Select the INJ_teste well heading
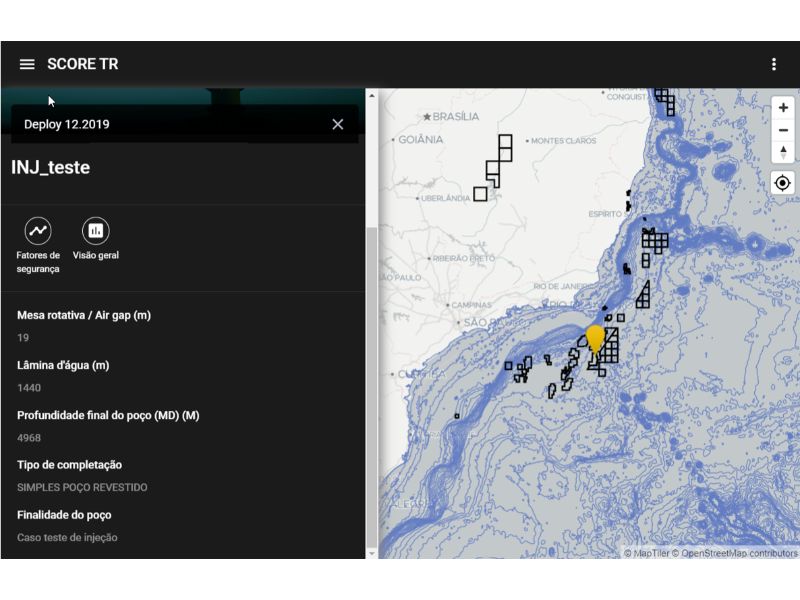800x600 pixels. [x=50, y=167]
